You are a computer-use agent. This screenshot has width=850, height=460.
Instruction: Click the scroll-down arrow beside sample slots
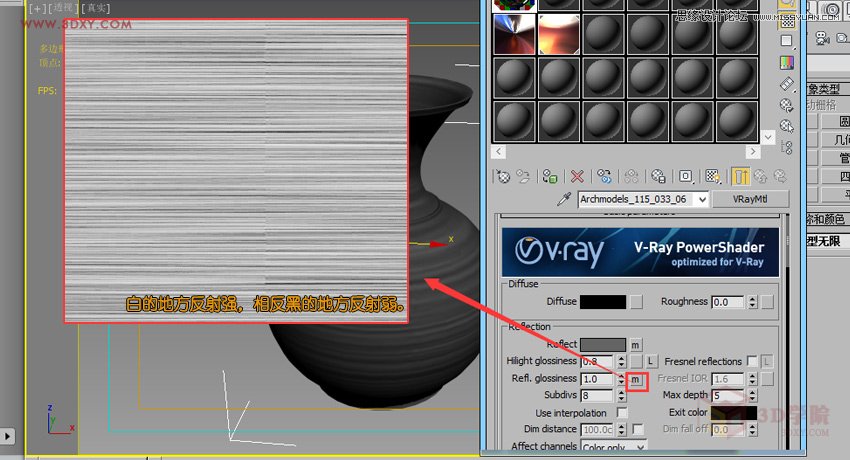768,138
